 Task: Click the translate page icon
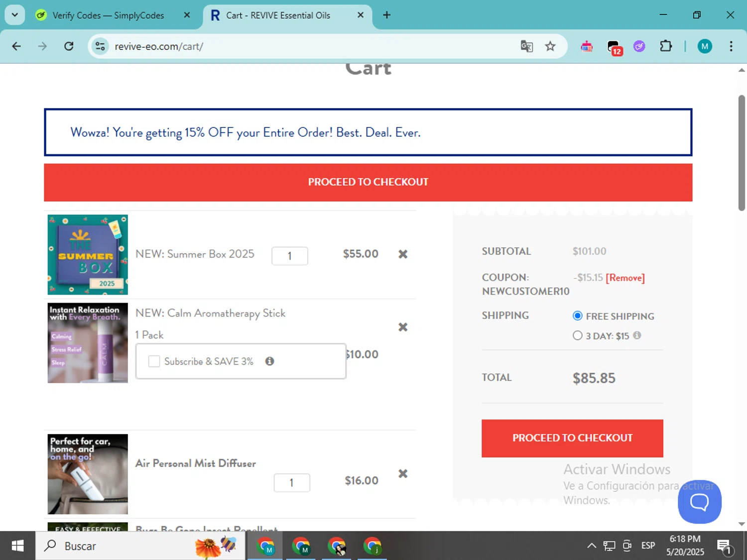[x=526, y=46]
